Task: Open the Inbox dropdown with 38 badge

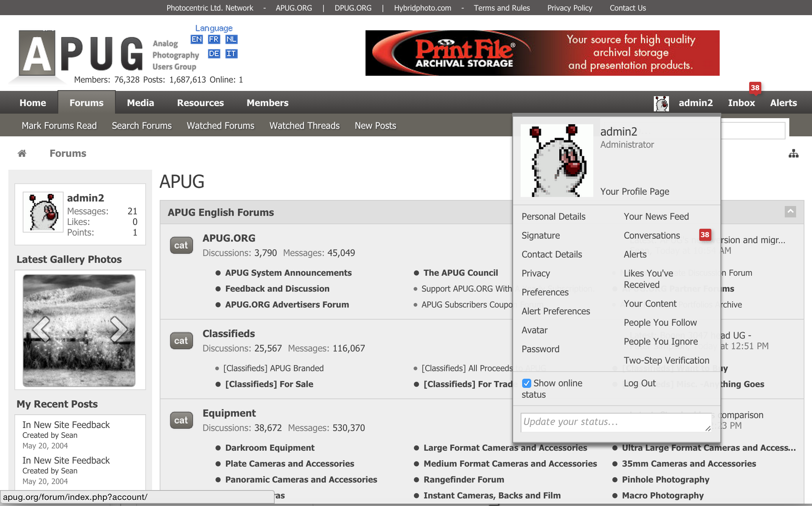Action: tap(741, 103)
